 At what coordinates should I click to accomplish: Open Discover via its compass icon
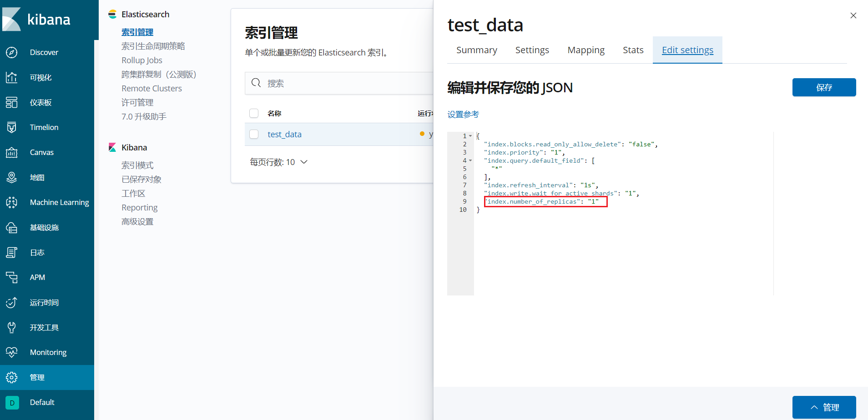pos(12,52)
